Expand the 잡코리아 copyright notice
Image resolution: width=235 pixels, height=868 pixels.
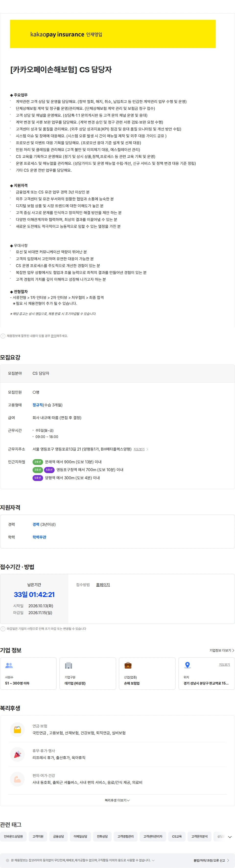coord(153,860)
